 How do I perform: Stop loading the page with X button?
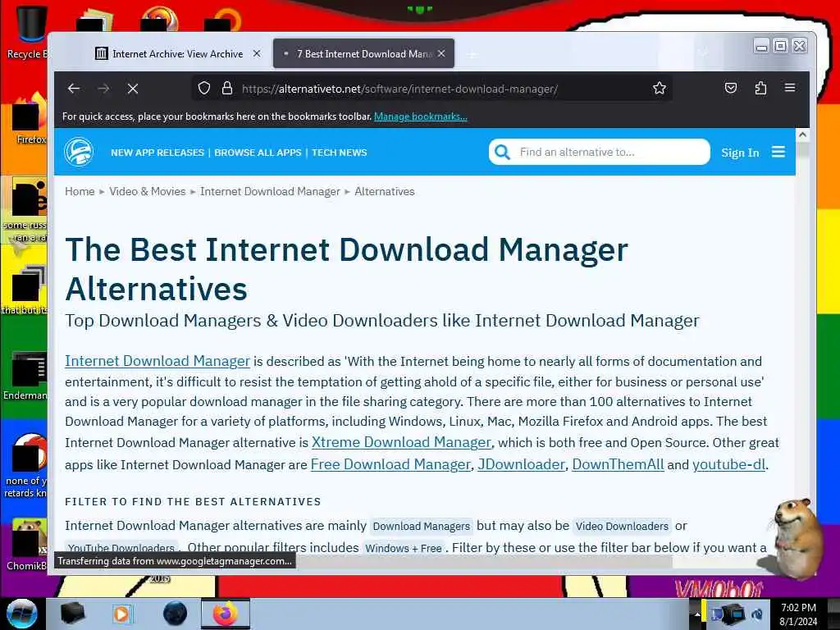tap(133, 89)
